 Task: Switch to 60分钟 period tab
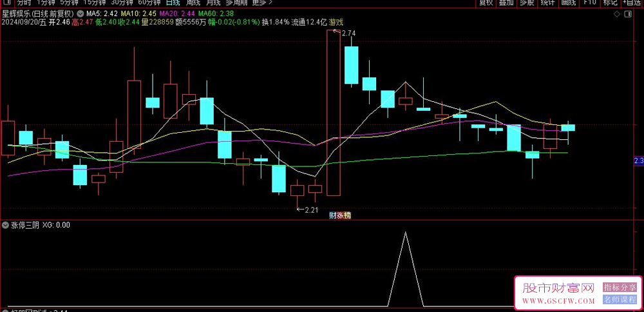(x=149, y=3)
